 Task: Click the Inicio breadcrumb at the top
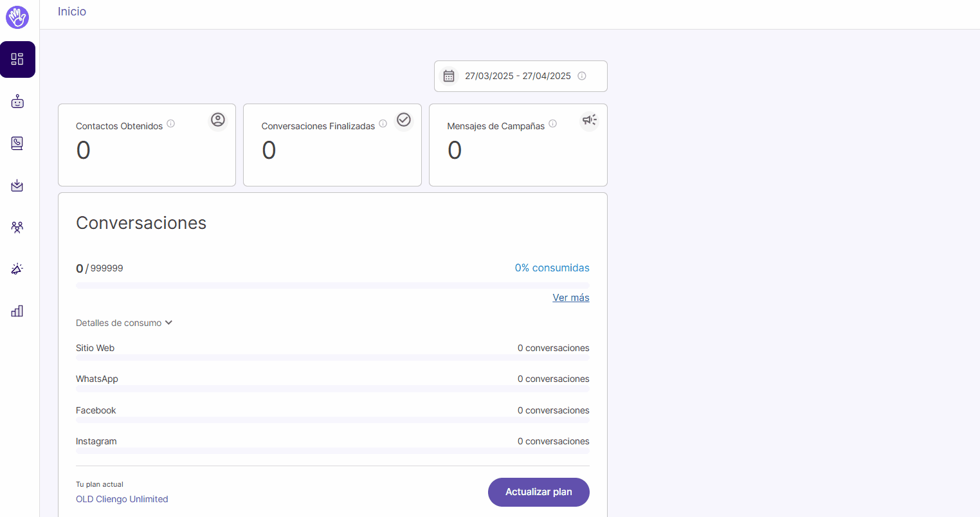(x=71, y=11)
